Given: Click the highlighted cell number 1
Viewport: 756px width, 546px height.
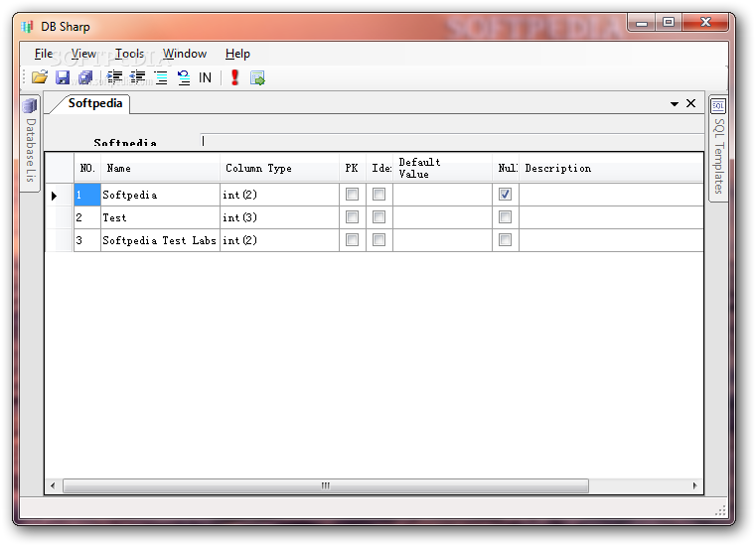Looking at the screenshot, I should (x=87, y=195).
